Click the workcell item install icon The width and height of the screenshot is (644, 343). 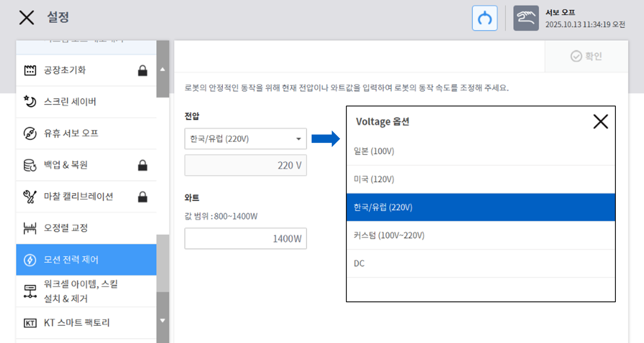click(x=30, y=291)
